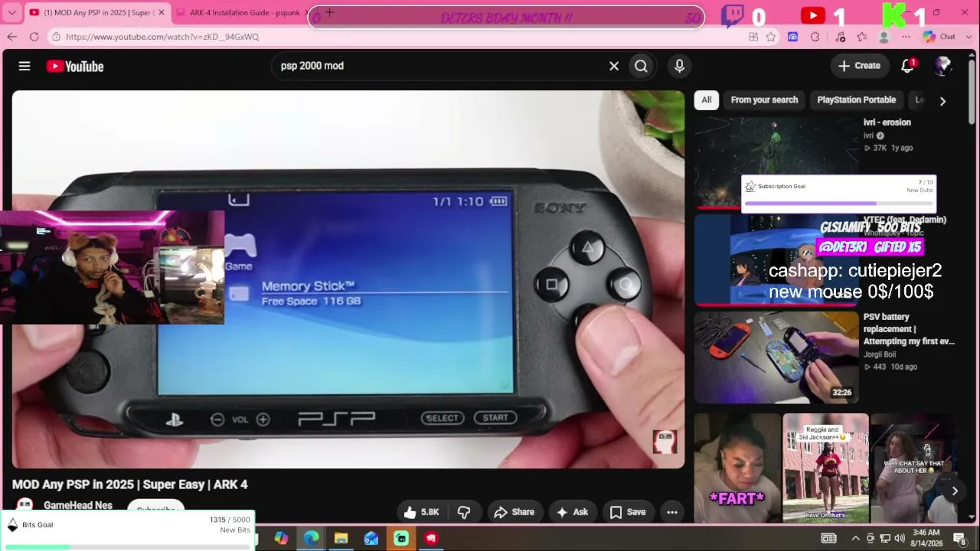The image size is (980, 551).
Task: Open the network status tray icon
Action: [x=884, y=538]
